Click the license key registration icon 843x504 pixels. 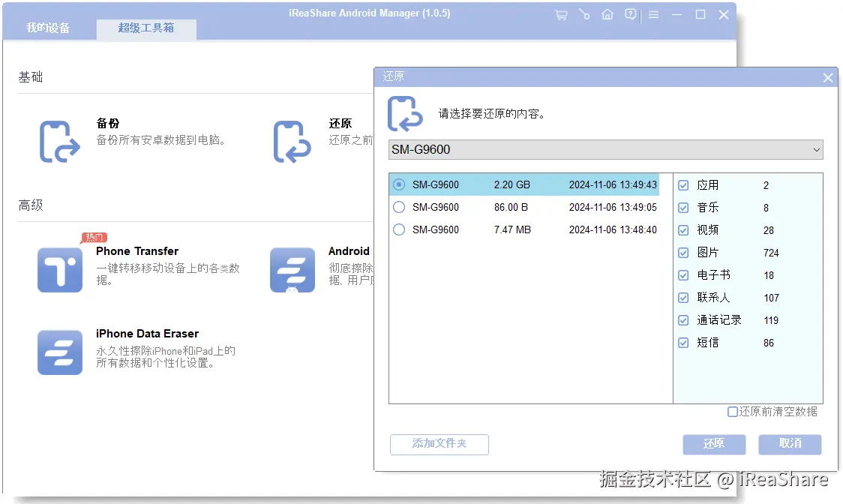pos(584,13)
